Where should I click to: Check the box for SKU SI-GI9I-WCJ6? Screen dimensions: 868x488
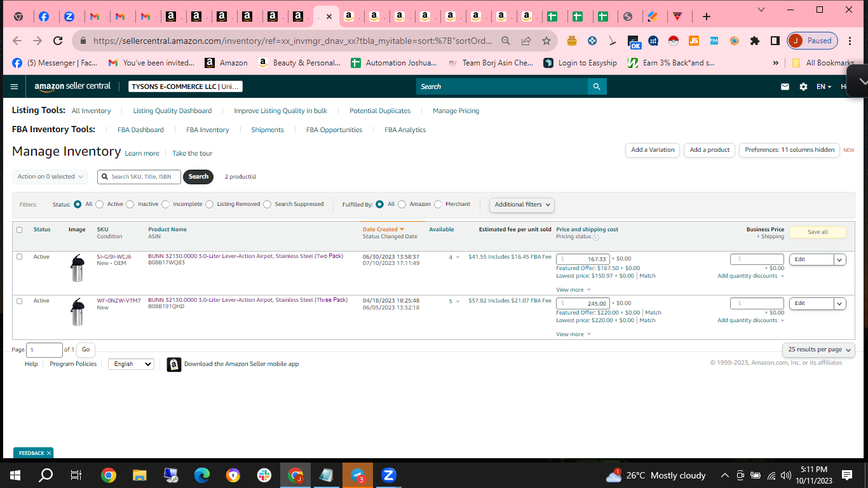coord(19,257)
